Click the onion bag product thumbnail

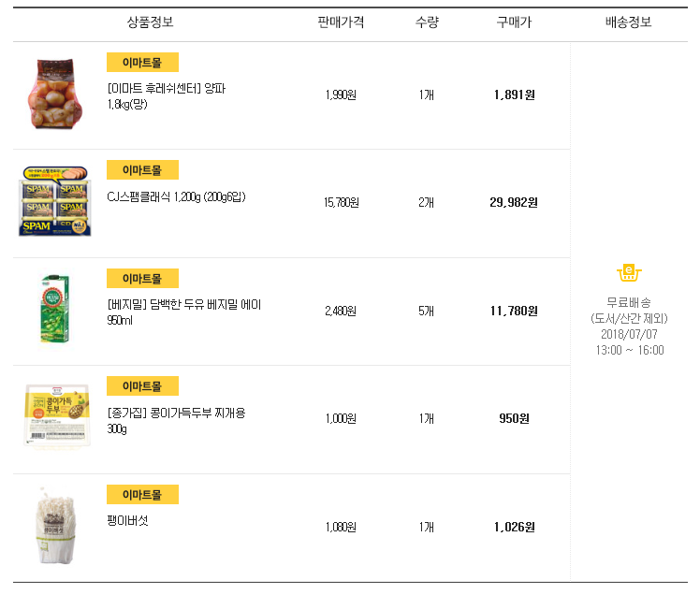coord(54,94)
